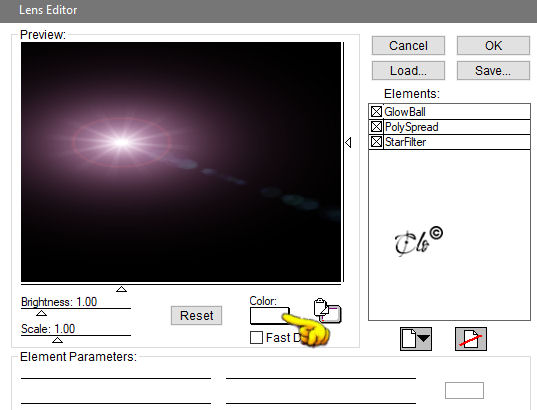Click the Cancel button
The image size is (537, 410).
point(408,46)
